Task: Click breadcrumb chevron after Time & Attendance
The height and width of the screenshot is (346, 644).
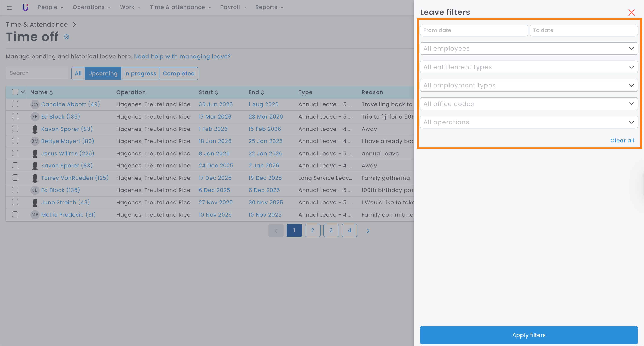Action: pyautogui.click(x=74, y=24)
